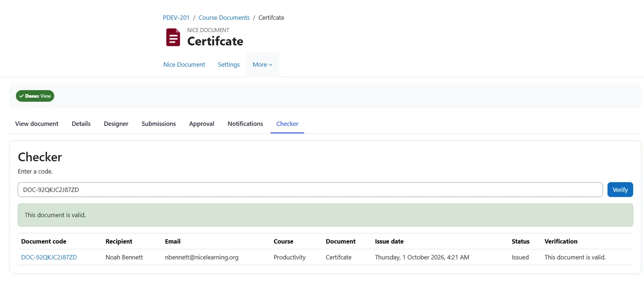Viewport: 644px width, 290px height.
Task: Click the Recipient column header
Action: tap(119, 241)
